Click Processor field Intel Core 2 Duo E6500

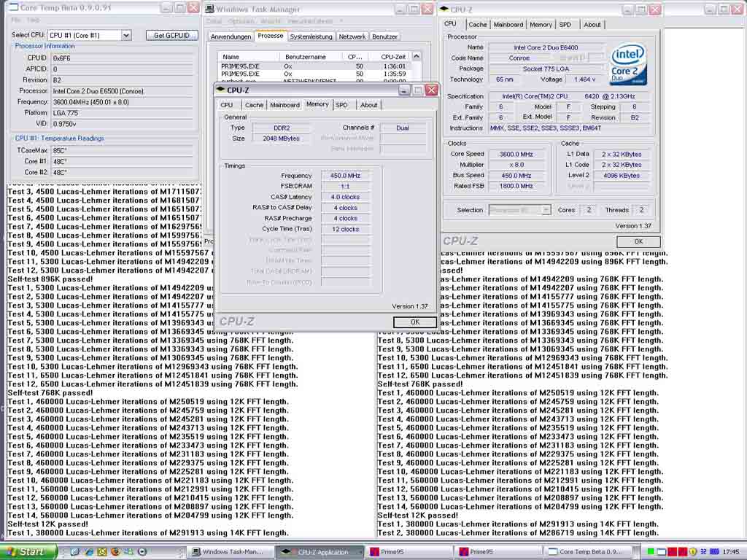(123, 91)
